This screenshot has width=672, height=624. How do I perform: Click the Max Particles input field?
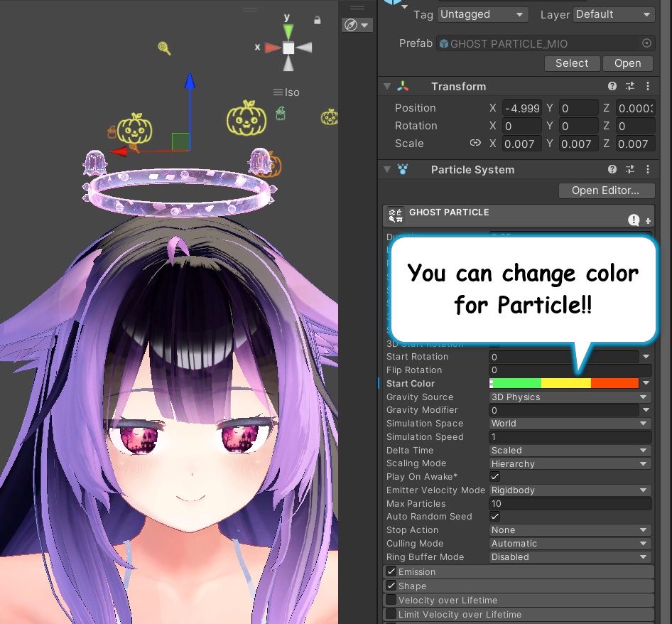tap(570, 503)
